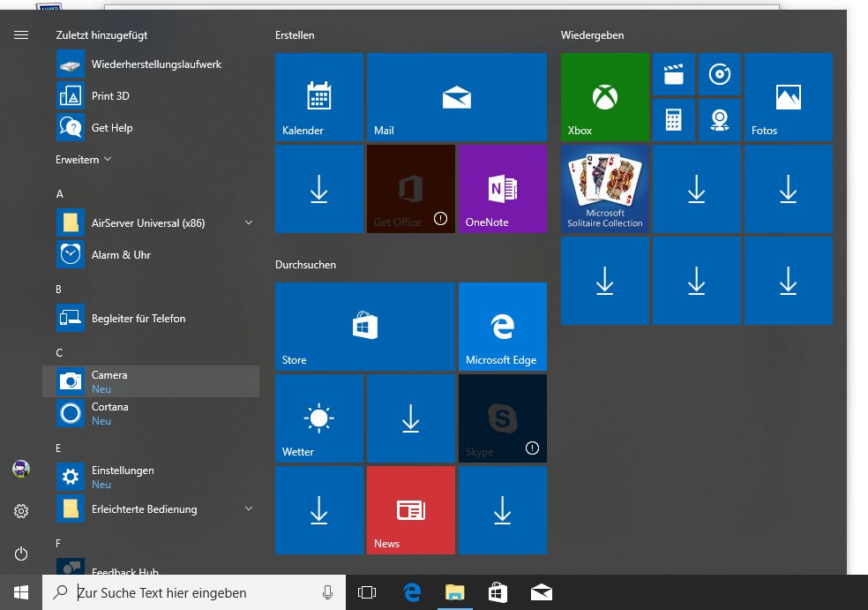Open the Fotos tile
This screenshot has height=610, width=868.
click(x=788, y=97)
